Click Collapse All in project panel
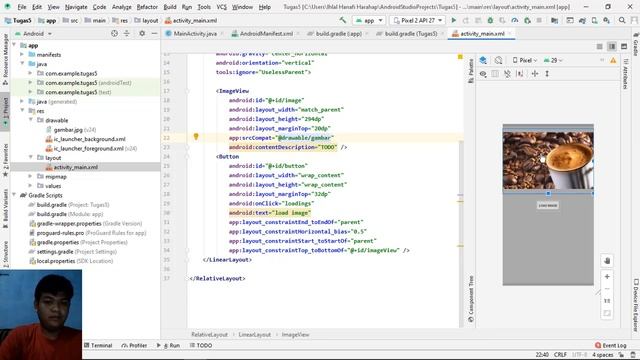The width and height of the screenshot is (640, 360). pyautogui.click(x=127, y=33)
